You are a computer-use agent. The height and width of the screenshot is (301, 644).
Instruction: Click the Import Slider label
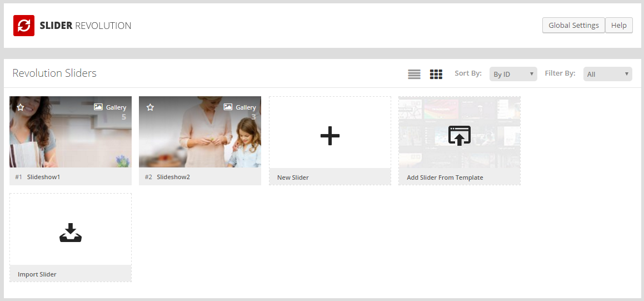tap(37, 274)
